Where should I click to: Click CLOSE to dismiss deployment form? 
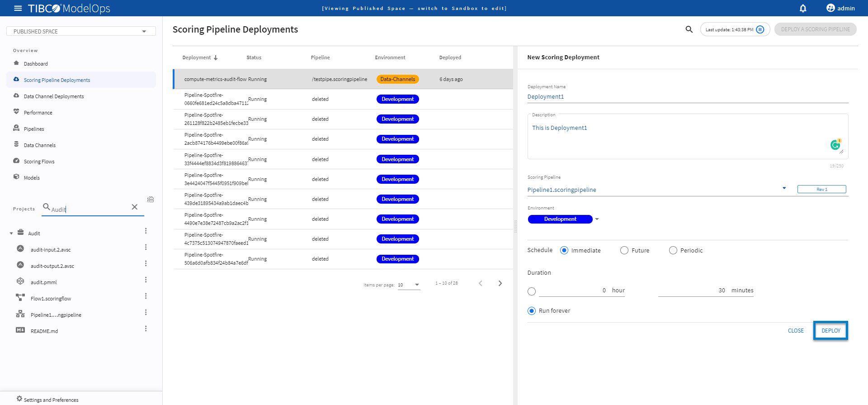tap(795, 331)
